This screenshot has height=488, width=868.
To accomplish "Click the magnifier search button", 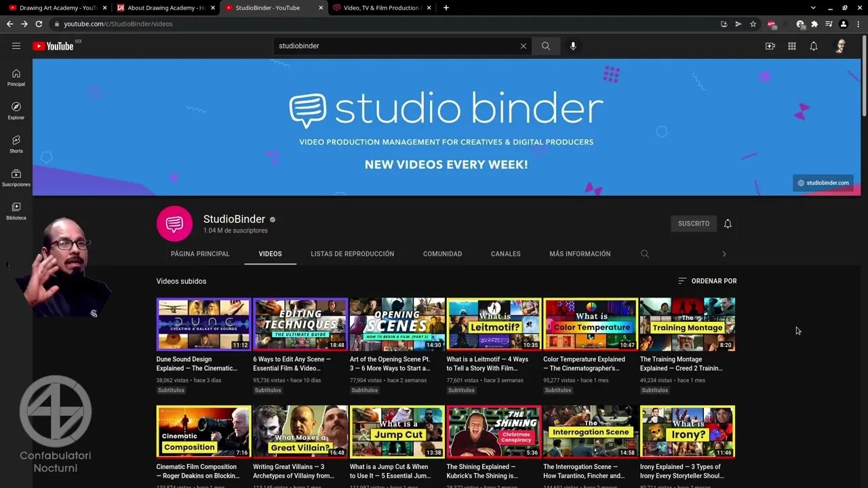I will pyautogui.click(x=546, y=46).
